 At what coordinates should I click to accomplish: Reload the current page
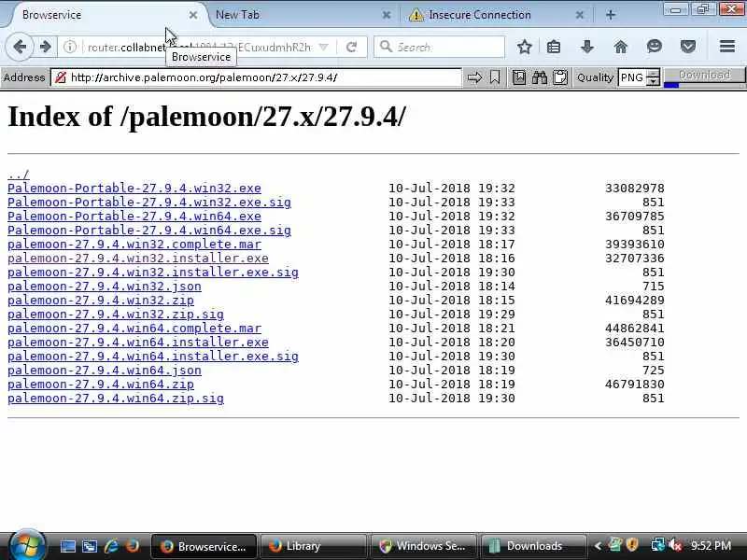point(352,47)
